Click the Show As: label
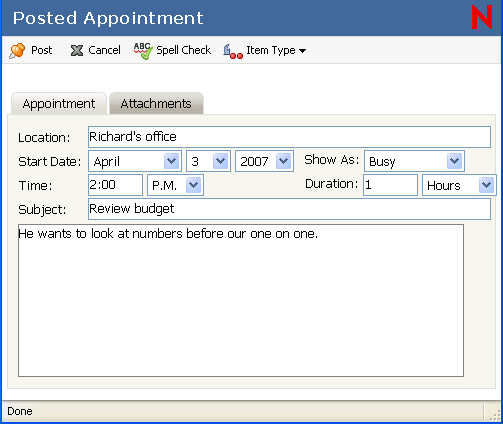Screen dimensions: 503x424 pos(332,160)
